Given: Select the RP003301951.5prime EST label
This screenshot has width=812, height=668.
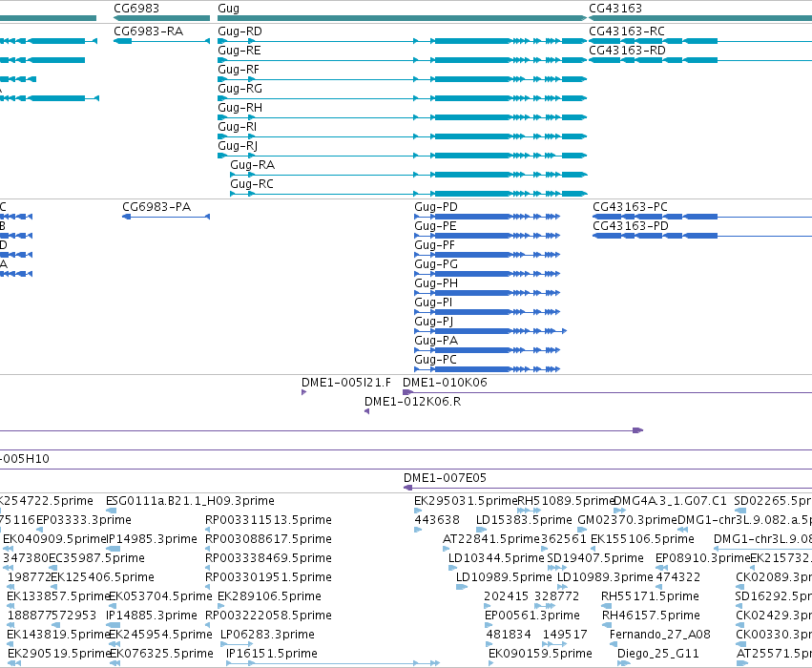Looking at the screenshot, I should (x=268, y=577).
